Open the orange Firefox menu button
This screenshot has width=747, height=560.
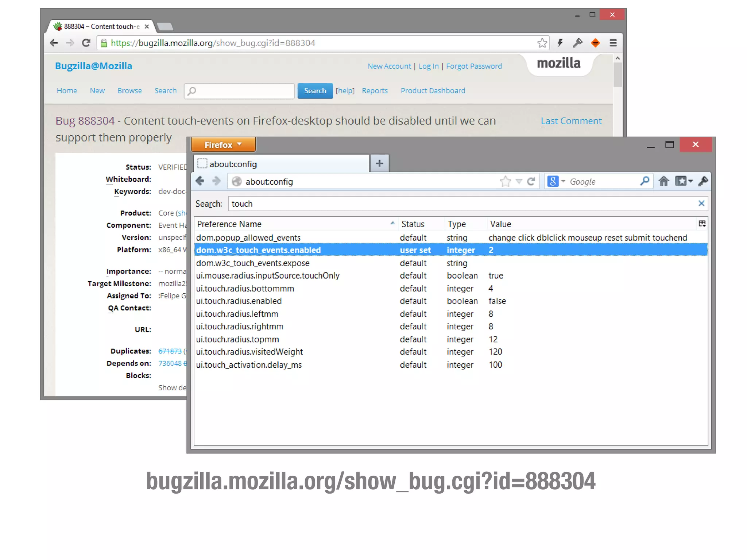[x=223, y=145]
